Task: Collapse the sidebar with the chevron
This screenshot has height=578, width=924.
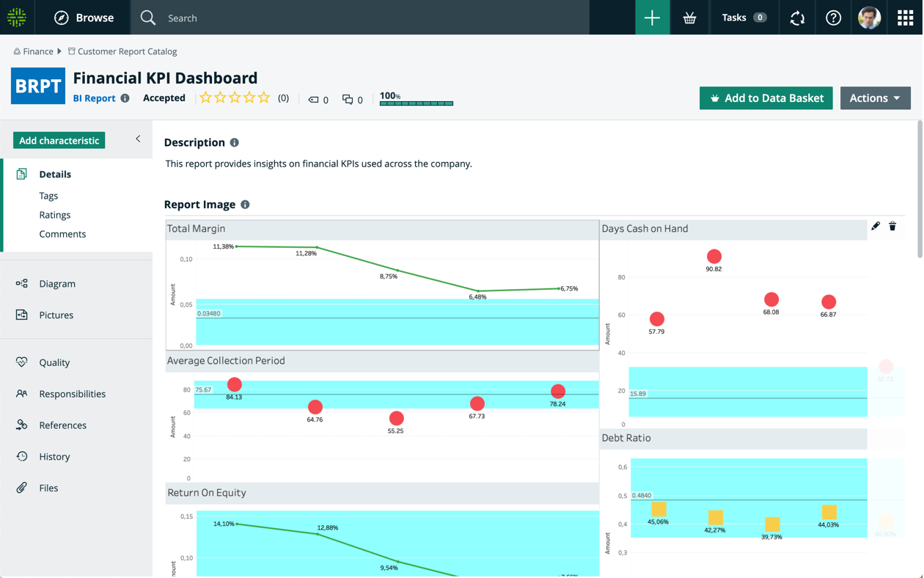Action: click(138, 139)
